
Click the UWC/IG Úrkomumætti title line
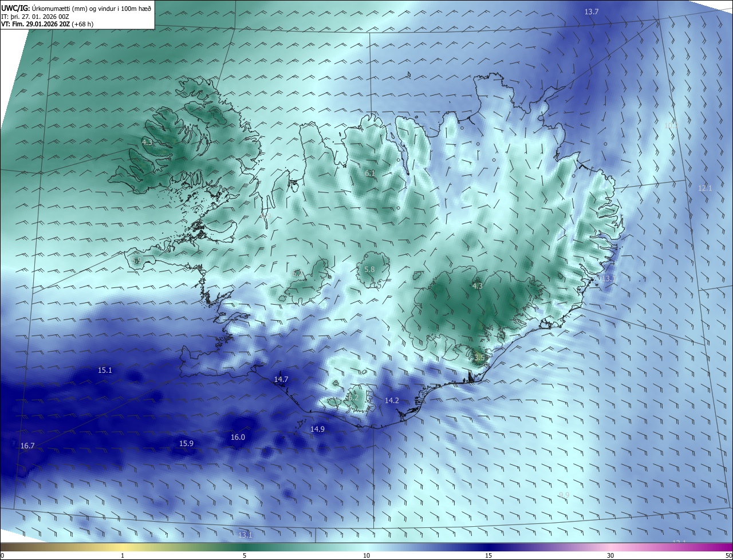(77, 8)
